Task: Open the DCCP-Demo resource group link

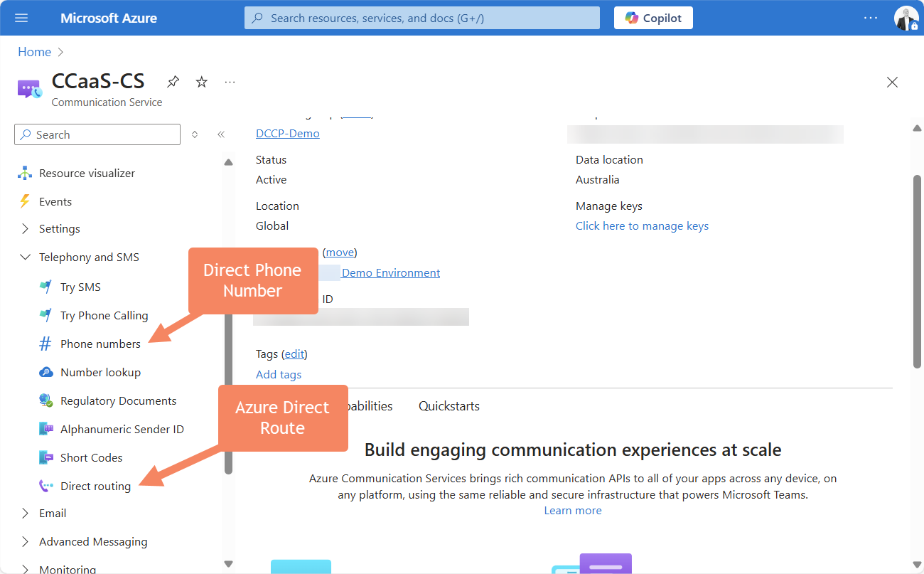Action: pyautogui.click(x=287, y=133)
